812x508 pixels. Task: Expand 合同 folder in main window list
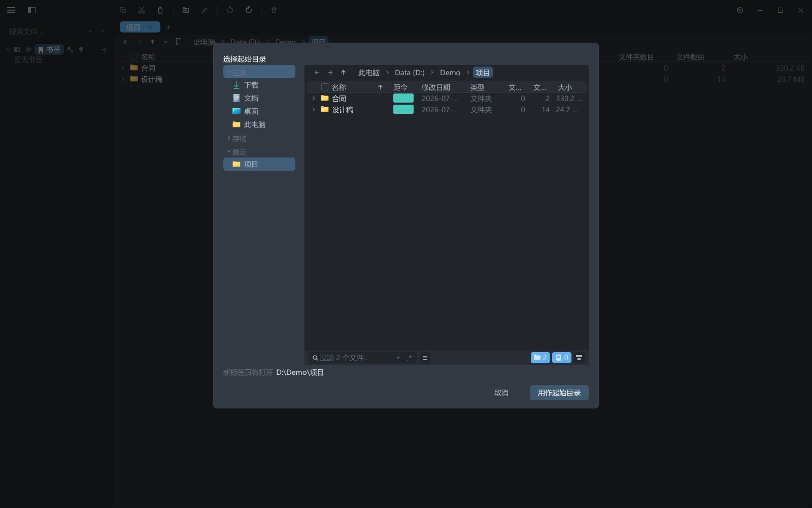(123, 68)
